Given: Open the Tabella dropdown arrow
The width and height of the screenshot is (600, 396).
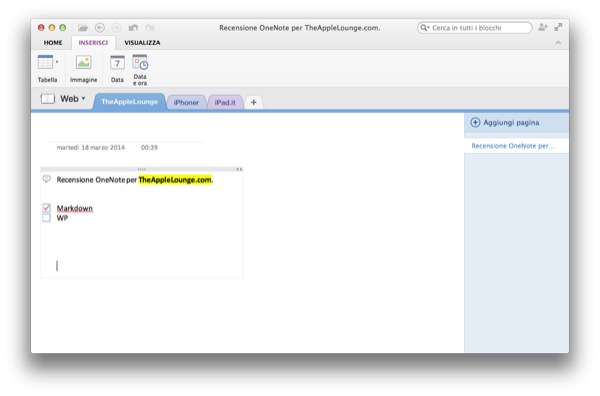Looking at the screenshot, I should (57, 62).
